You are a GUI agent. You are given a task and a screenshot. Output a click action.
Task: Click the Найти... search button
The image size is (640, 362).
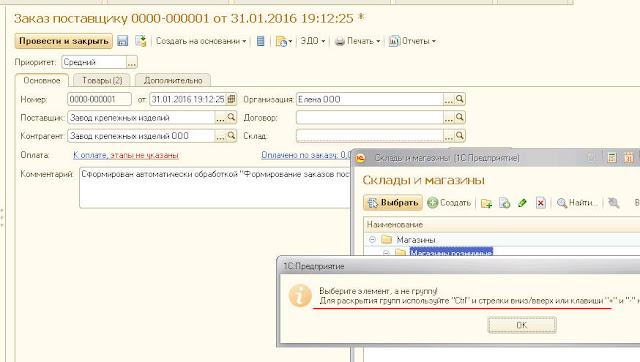pos(578,203)
